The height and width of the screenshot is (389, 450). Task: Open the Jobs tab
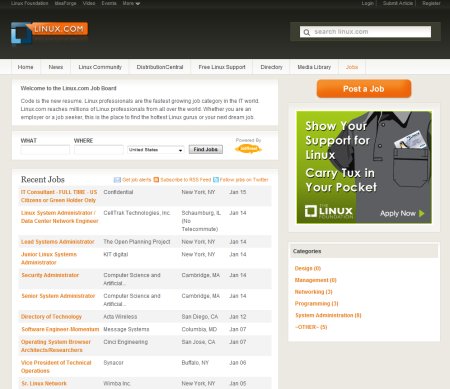(x=352, y=67)
